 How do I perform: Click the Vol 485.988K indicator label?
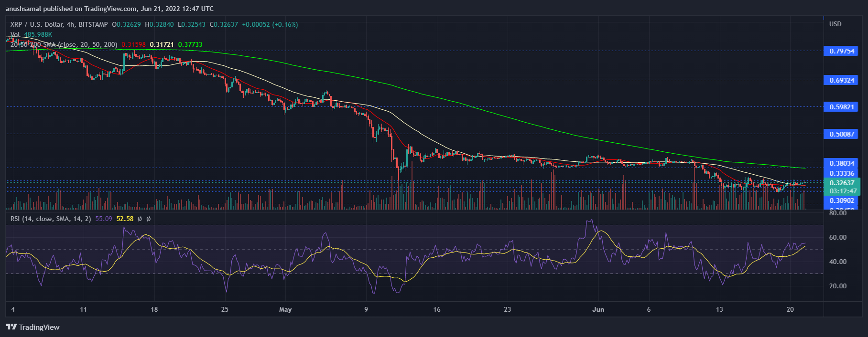pos(31,34)
